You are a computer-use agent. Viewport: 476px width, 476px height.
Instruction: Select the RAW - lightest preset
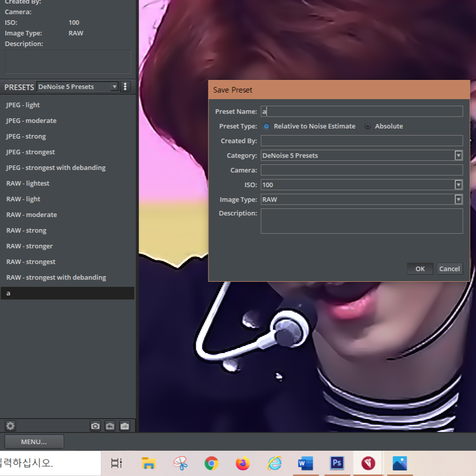pos(67,183)
